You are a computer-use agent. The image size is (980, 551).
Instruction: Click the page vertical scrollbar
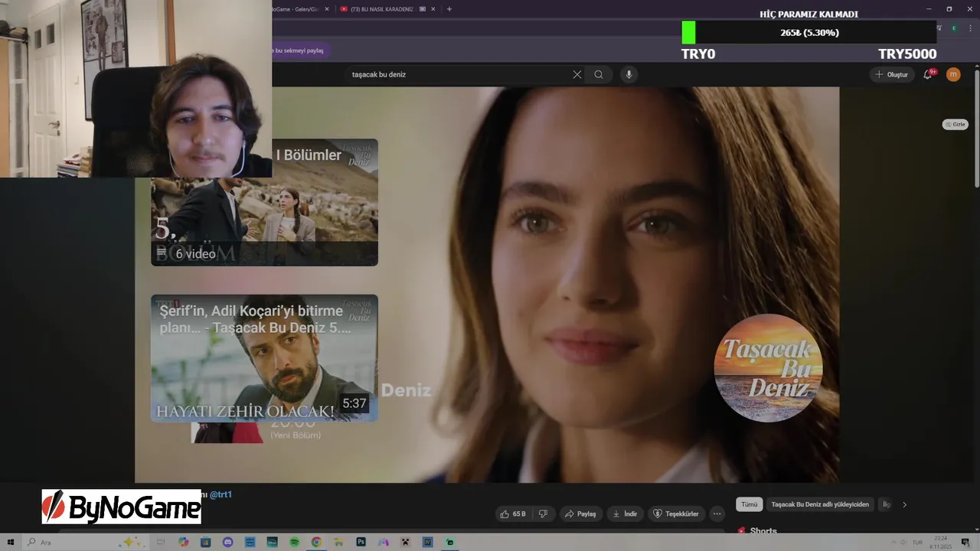point(976,130)
